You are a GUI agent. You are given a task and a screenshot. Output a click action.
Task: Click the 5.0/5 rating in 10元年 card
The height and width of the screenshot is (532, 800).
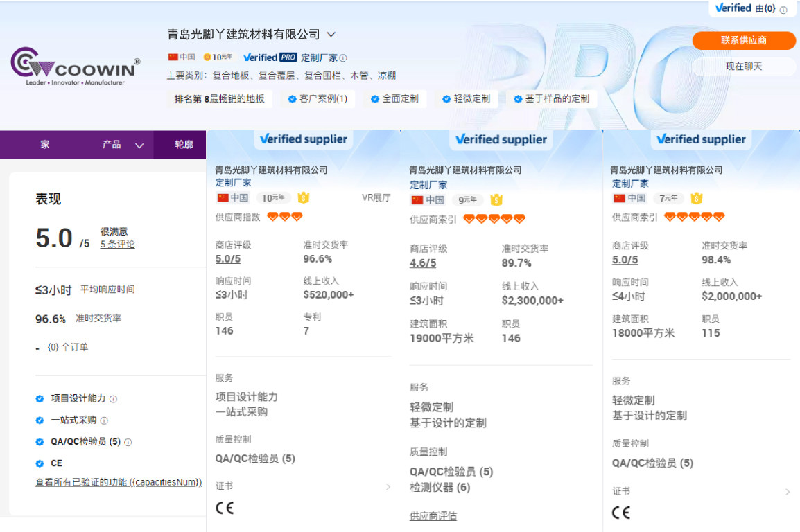[x=227, y=259]
